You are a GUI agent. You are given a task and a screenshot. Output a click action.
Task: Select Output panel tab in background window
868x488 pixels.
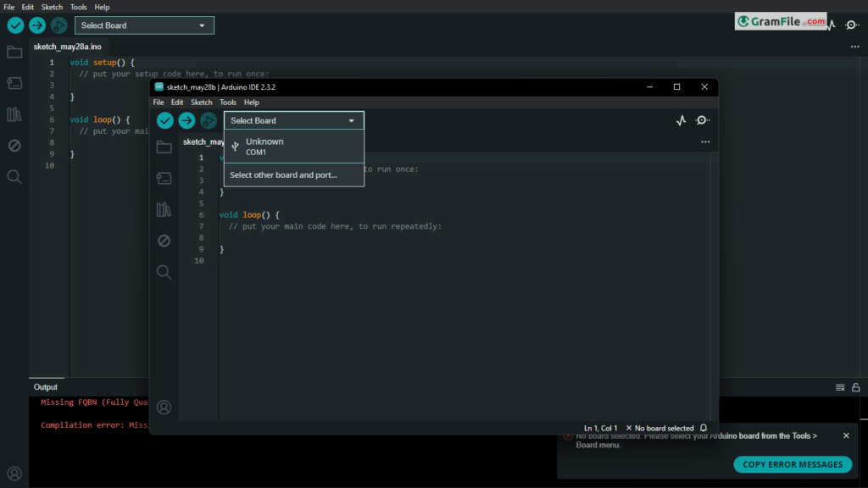(46, 387)
